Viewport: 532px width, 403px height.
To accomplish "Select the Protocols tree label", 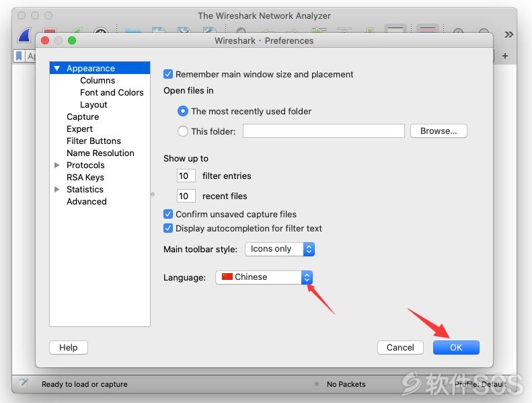I will (85, 165).
